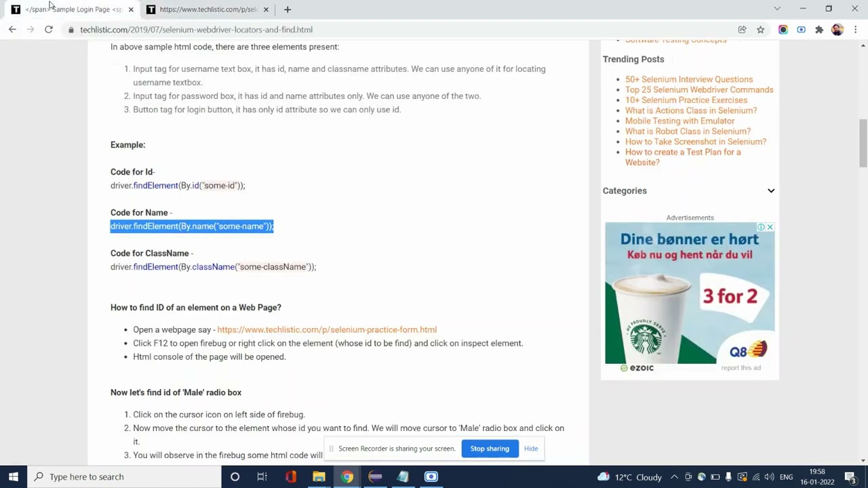This screenshot has height=488, width=868.
Task: Open Wi-Fi network tray icon
Action: (x=756, y=477)
